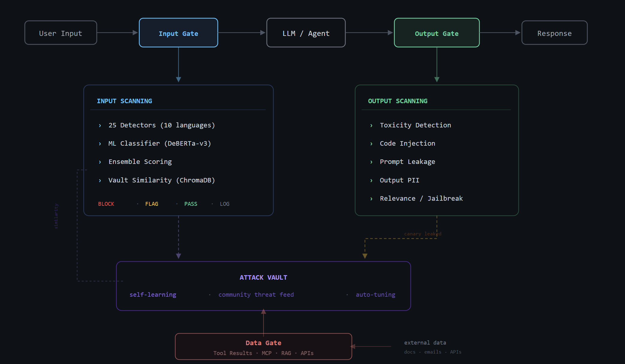Select the Output Gate node
The width and height of the screenshot is (625, 364).
pyautogui.click(x=437, y=33)
